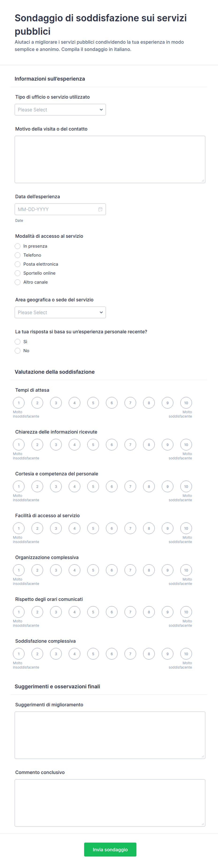Set 'Organizzazione complessiva' rating to 8
Viewport: 218px width, 868px height.
click(x=149, y=570)
